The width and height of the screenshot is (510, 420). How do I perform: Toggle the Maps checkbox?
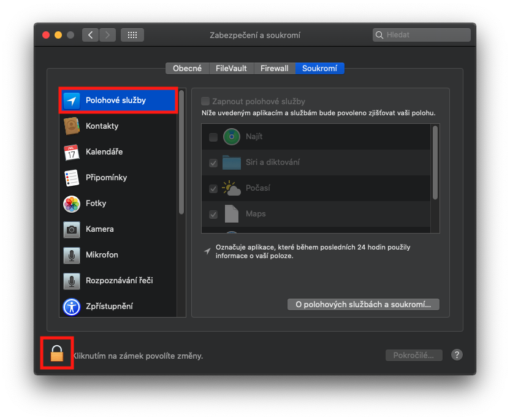[213, 215]
